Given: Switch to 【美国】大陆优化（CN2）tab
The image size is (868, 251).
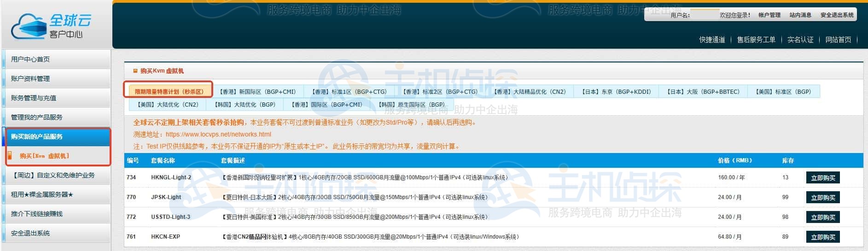Looking at the screenshot, I should 168,104.
